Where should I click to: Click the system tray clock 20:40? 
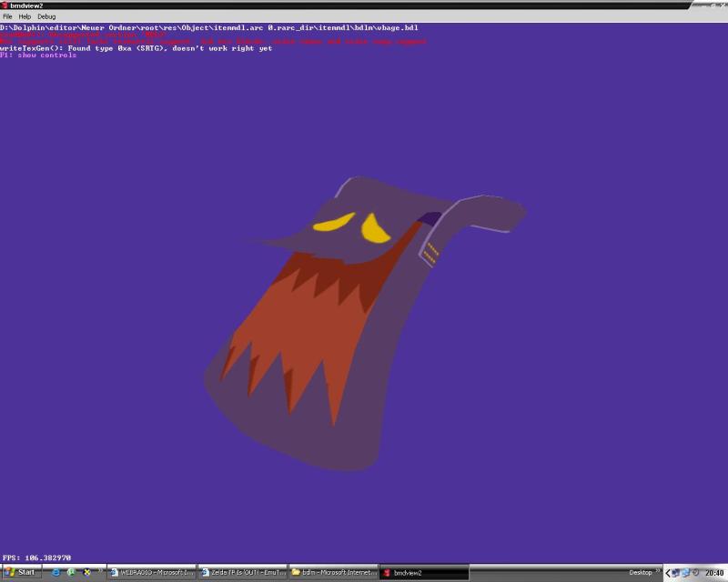point(714,573)
